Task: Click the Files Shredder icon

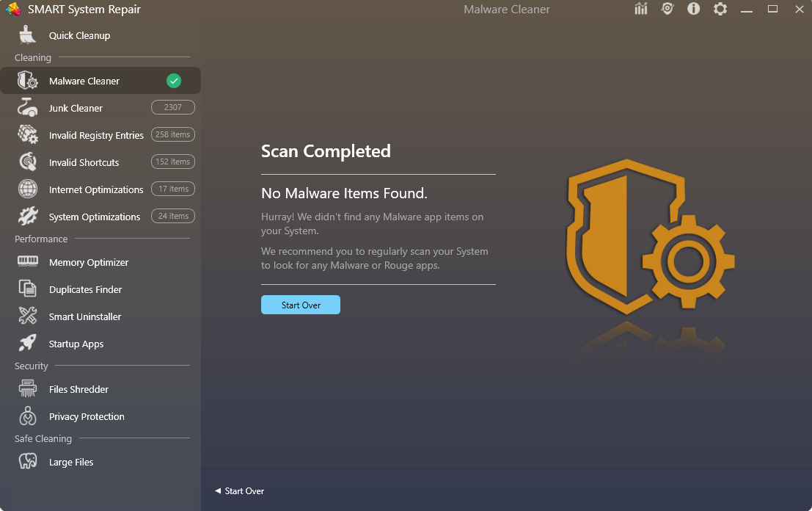Action: tap(27, 388)
